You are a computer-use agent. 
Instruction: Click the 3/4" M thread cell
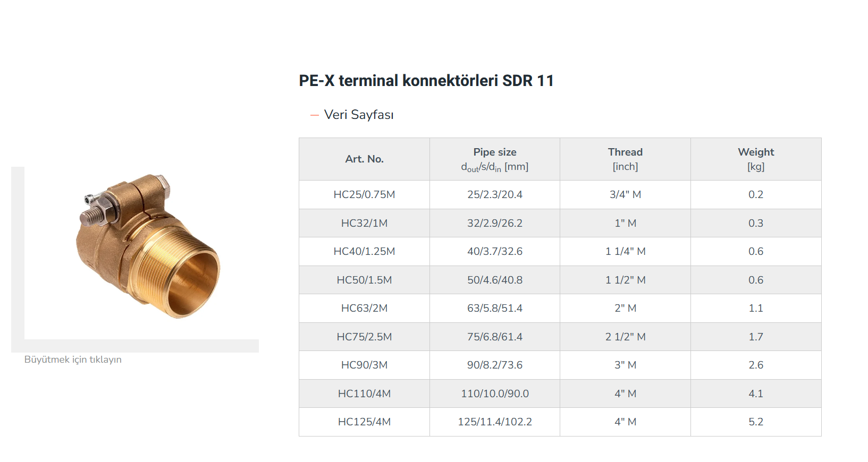(x=625, y=194)
